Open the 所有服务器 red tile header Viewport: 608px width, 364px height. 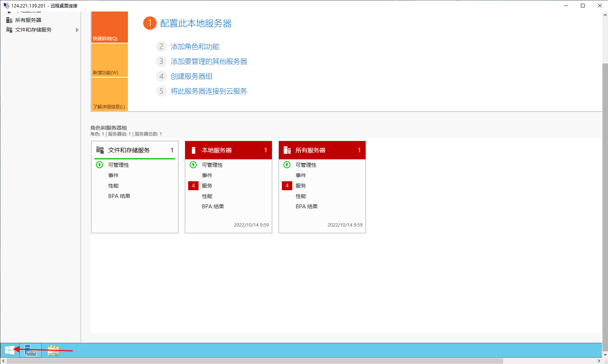click(322, 150)
